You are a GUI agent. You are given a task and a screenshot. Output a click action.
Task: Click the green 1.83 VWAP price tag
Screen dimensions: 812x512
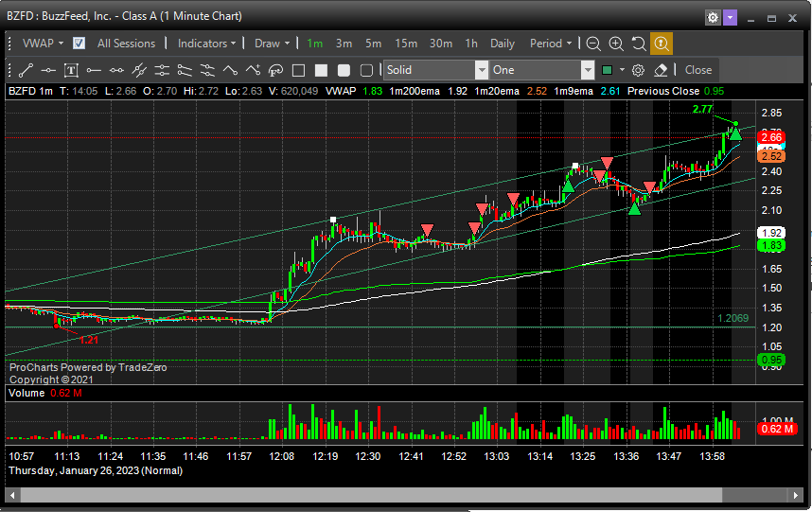[771, 245]
